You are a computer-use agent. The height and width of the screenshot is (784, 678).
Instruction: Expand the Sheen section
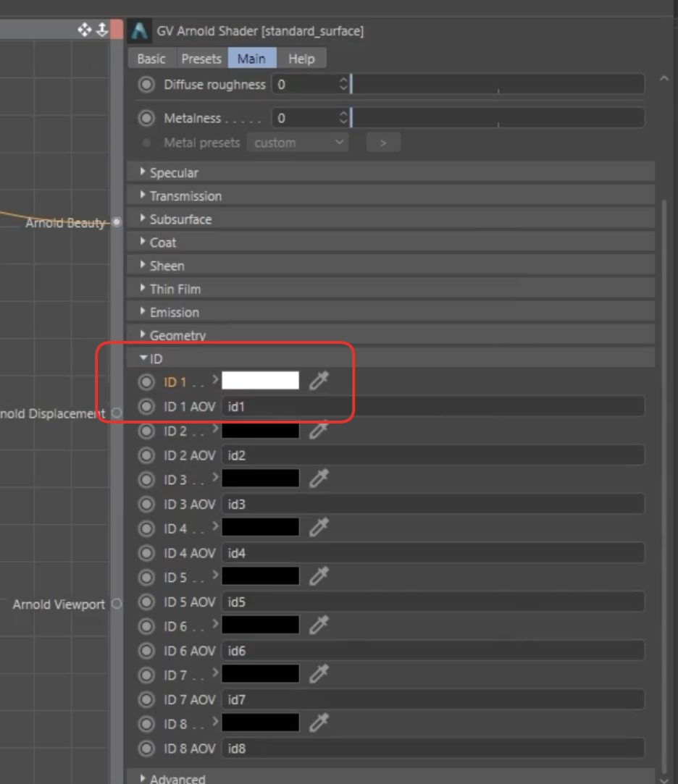pos(390,266)
